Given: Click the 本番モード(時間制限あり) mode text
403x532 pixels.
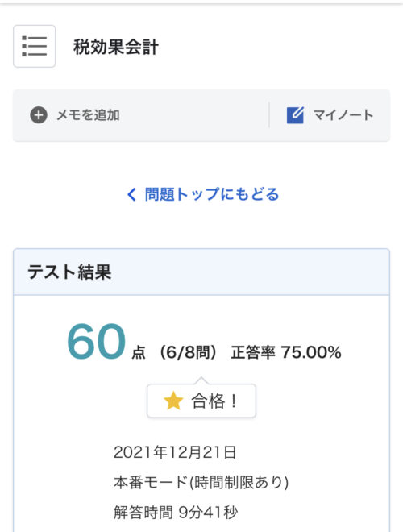Looking at the screenshot, I should coord(201,482).
